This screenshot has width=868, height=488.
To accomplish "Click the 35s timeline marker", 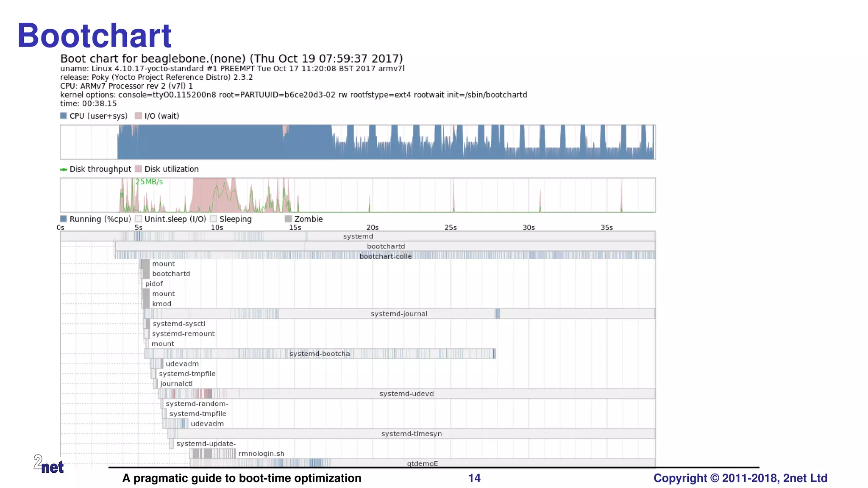I will (x=606, y=227).
